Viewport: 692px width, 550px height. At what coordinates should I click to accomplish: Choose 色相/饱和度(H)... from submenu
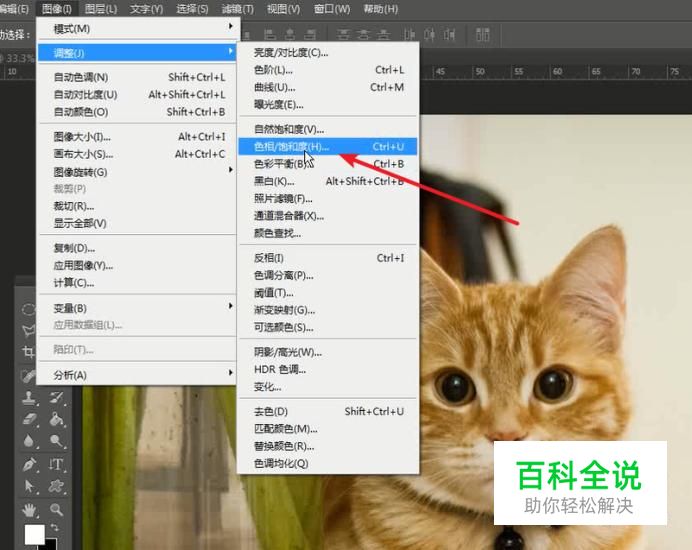click(328, 147)
